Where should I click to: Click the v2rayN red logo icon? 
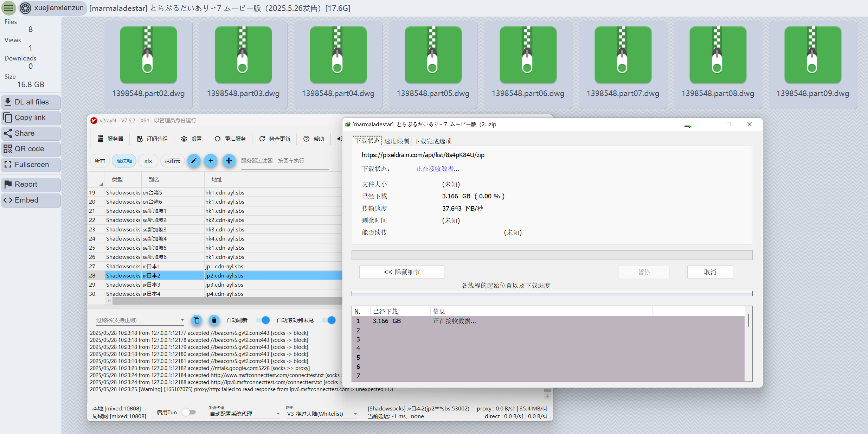[94, 120]
